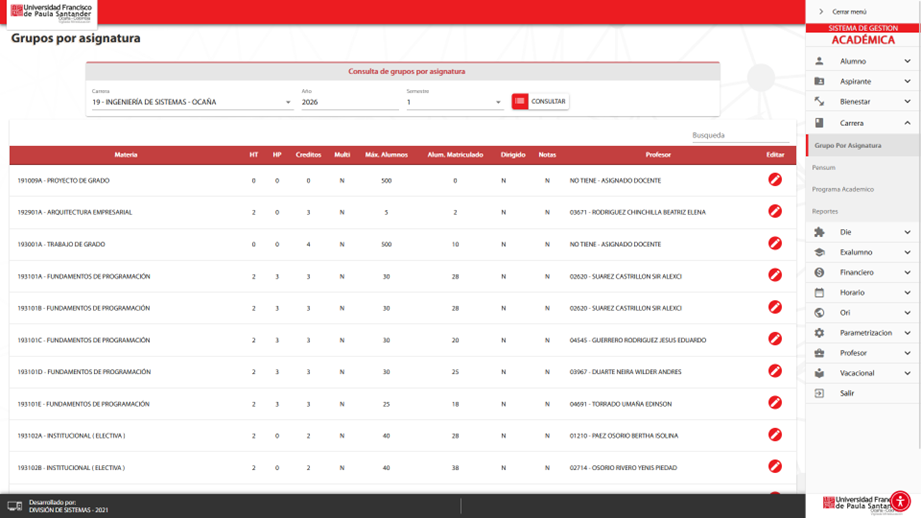
Task: Click edit icon for Proyecto de Grado row
Action: click(x=774, y=180)
